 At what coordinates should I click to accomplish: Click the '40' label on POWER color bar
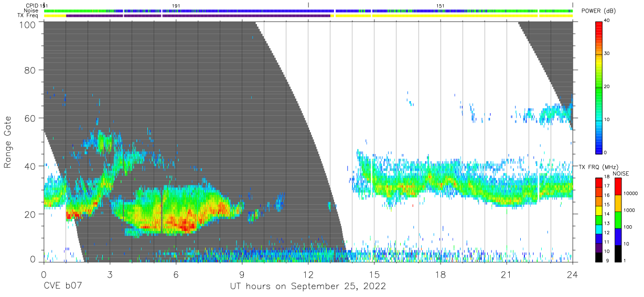click(x=607, y=21)
